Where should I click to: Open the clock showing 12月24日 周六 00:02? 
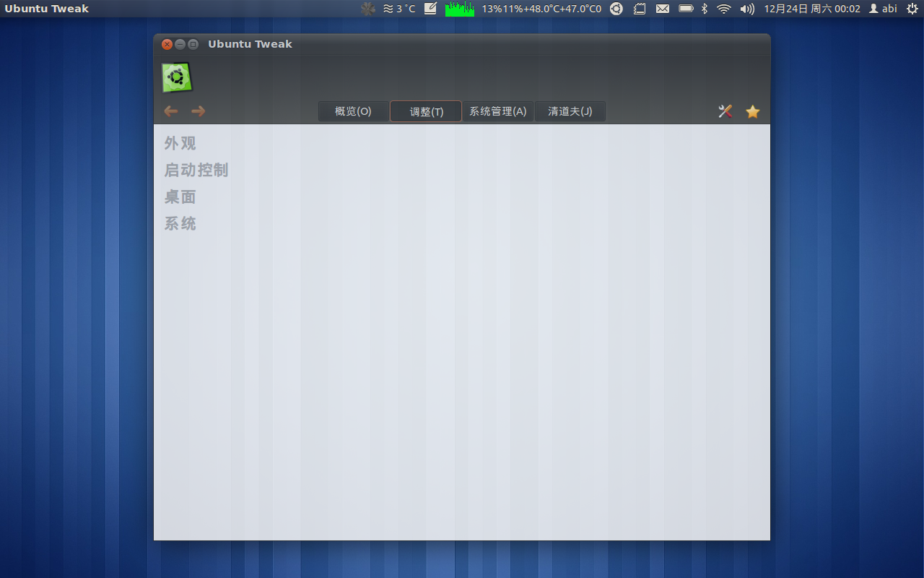tap(812, 9)
